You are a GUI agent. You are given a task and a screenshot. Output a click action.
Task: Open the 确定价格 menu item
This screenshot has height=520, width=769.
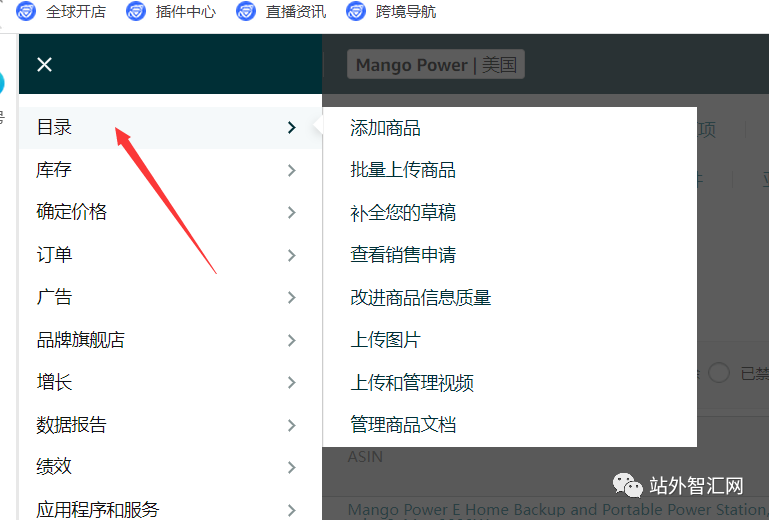[x=170, y=212]
